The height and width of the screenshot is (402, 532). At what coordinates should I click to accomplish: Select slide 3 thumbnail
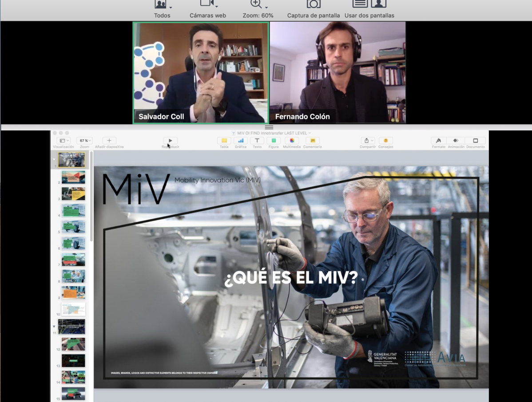(73, 194)
